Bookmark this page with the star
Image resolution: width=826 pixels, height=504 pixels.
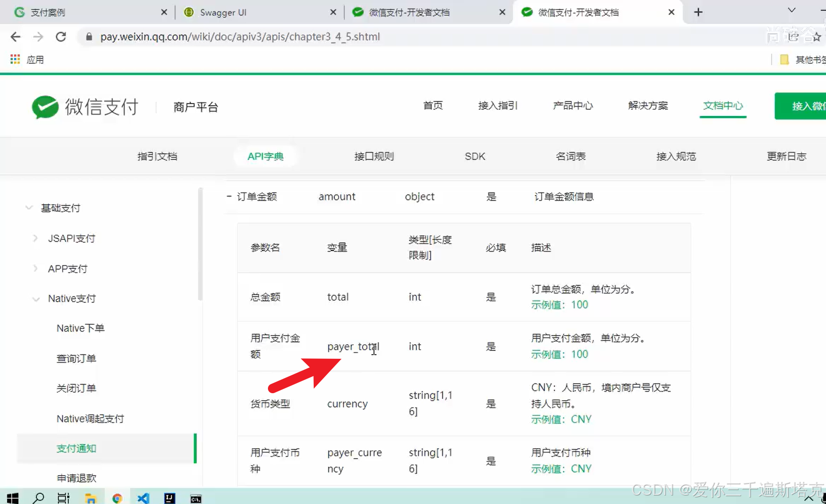tap(817, 37)
